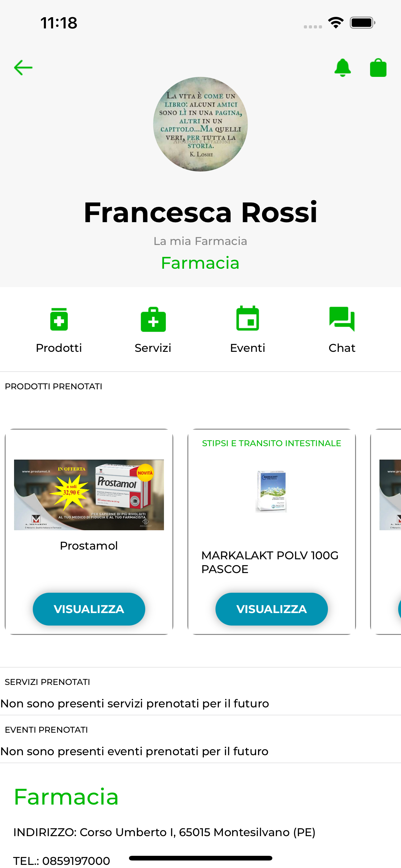
Task: Select the green Farmacia link under name
Action: point(200,263)
